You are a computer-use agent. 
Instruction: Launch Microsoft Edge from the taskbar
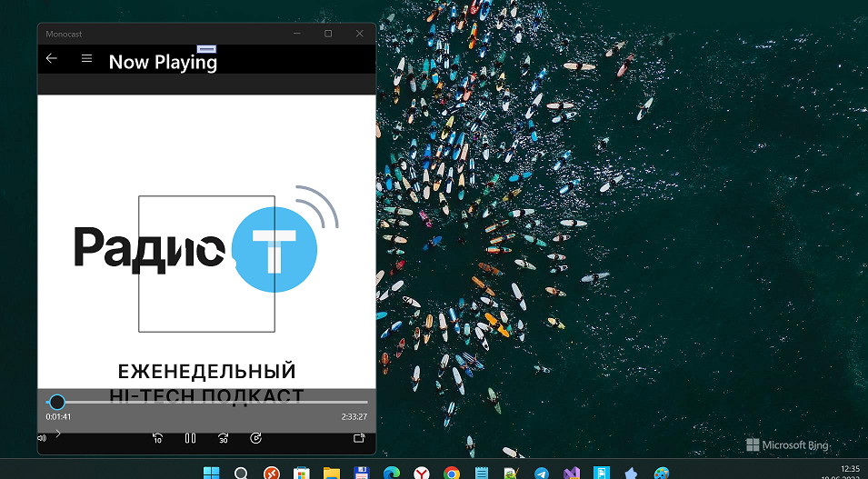pyautogui.click(x=392, y=474)
